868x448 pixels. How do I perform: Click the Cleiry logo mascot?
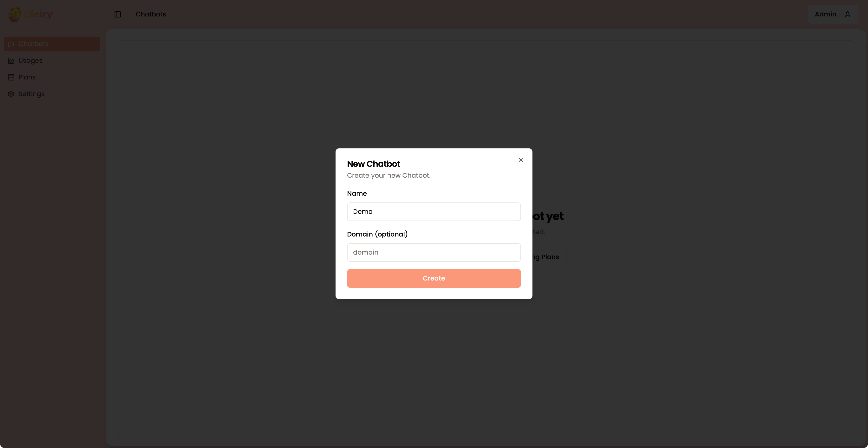click(15, 14)
